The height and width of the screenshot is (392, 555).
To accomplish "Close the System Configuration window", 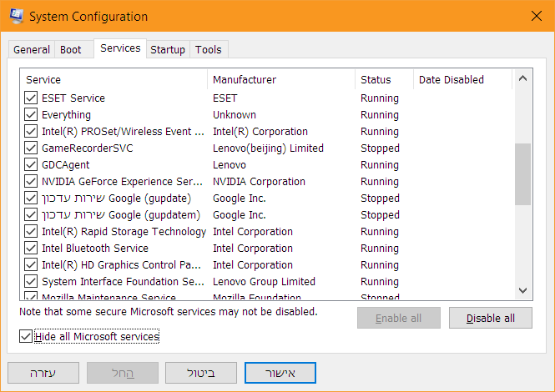I will tap(537, 16).
